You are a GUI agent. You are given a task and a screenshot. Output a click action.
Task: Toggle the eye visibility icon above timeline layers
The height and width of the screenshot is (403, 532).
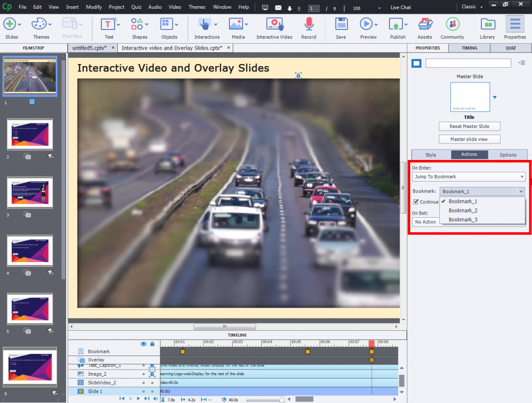pos(144,343)
